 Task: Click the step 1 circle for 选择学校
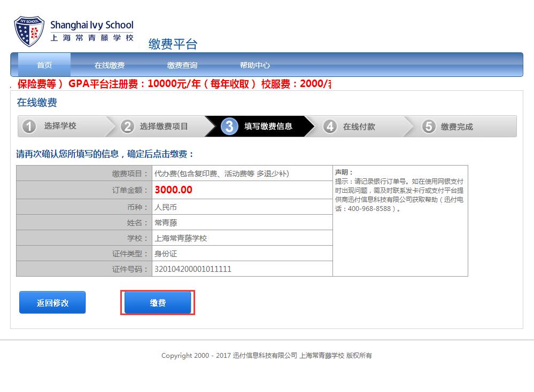tap(29, 127)
